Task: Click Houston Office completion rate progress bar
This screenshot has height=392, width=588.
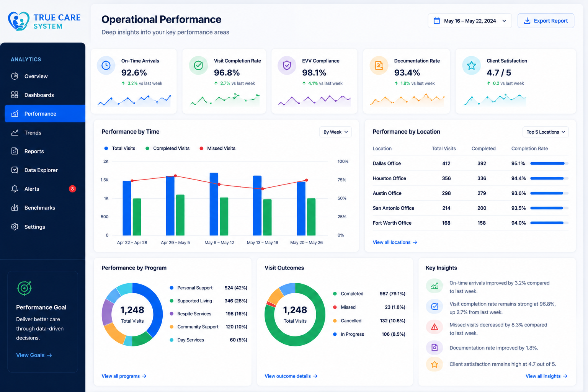Action: click(x=549, y=178)
